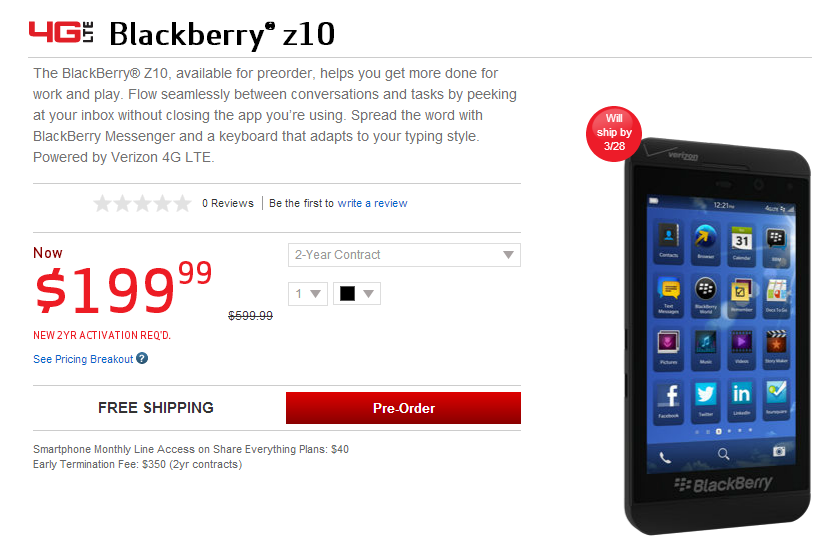Open the 2-Year Contract dropdown
Image resolution: width=838 pixels, height=554 pixels.
(404, 255)
